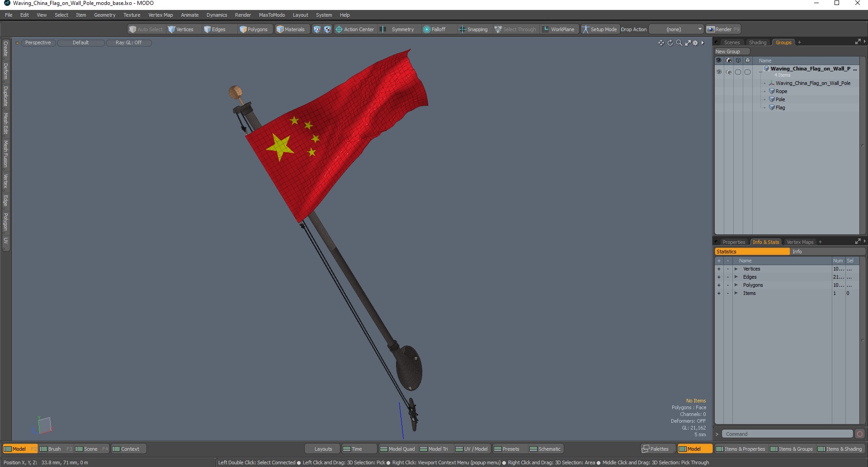Open the Falloff options
Screen dimensions: 868x467
point(434,29)
